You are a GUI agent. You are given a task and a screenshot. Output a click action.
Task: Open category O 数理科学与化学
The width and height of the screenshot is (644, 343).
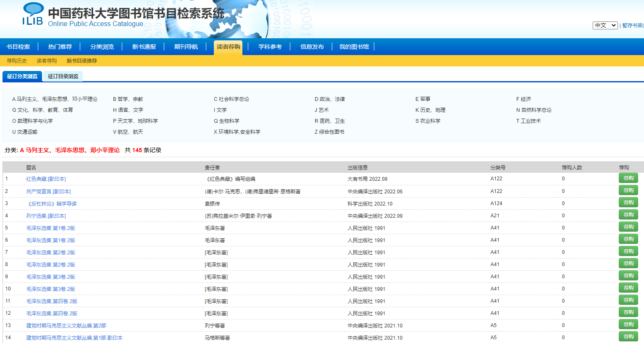32,121
